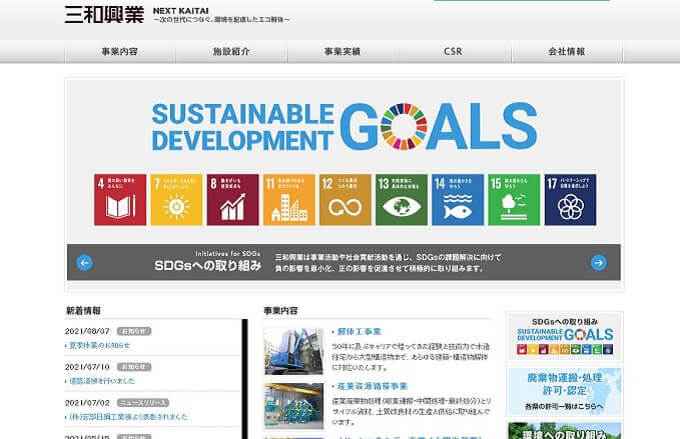Image resolution: width=680 pixels, height=439 pixels.
Task: Click SDG goal 17 partnership flower icon
Action: pyautogui.click(x=570, y=200)
